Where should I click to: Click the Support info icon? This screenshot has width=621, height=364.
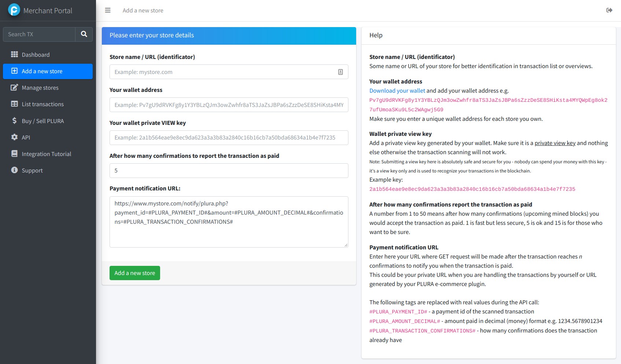click(x=14, y=170)
